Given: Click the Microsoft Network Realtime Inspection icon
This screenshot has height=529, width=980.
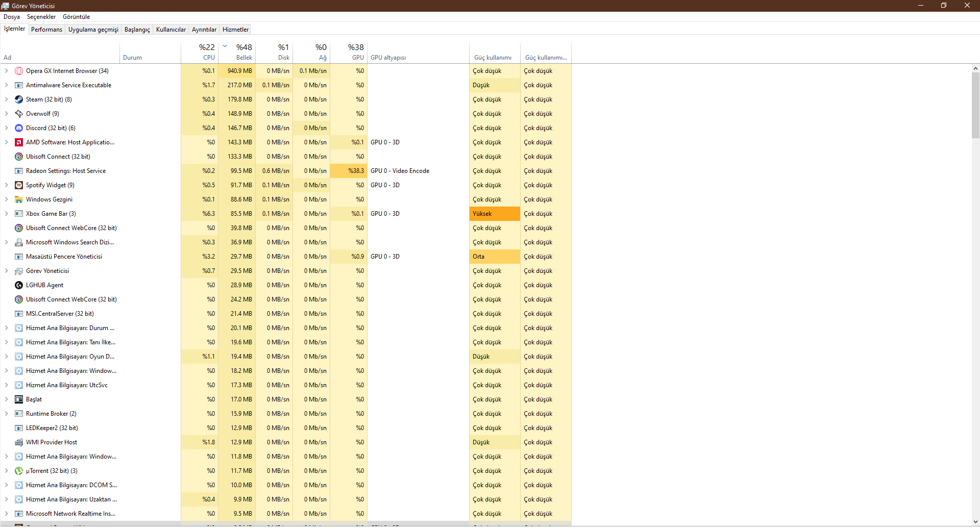Looking at the screenshot, I should (19, 514).
